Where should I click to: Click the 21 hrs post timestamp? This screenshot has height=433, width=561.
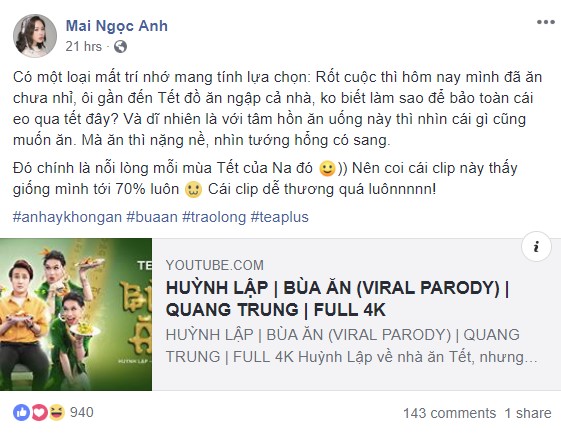pyautogui.click(x=83, y=47)
